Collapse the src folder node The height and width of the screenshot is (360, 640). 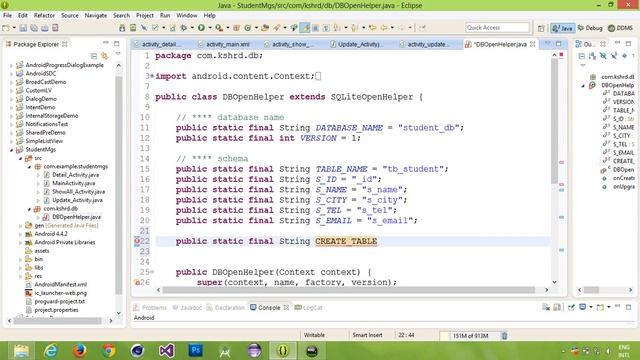point(20,158)
